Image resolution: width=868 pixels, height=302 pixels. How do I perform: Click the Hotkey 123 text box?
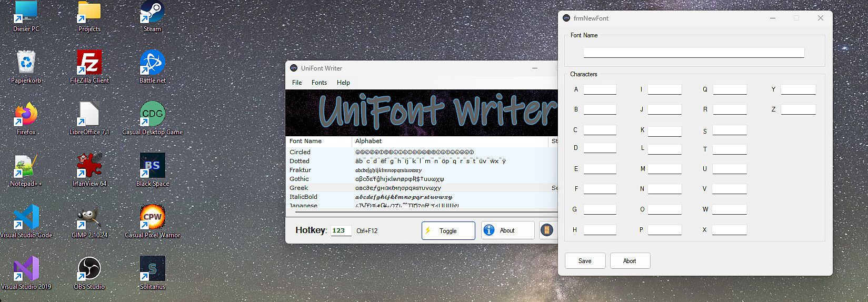point(341,230)
